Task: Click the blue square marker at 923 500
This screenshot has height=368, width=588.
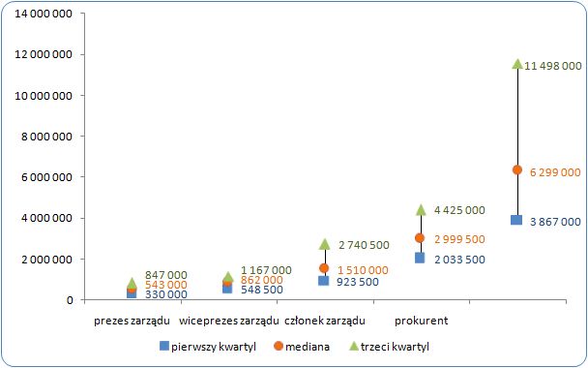Action: (323, 281)
